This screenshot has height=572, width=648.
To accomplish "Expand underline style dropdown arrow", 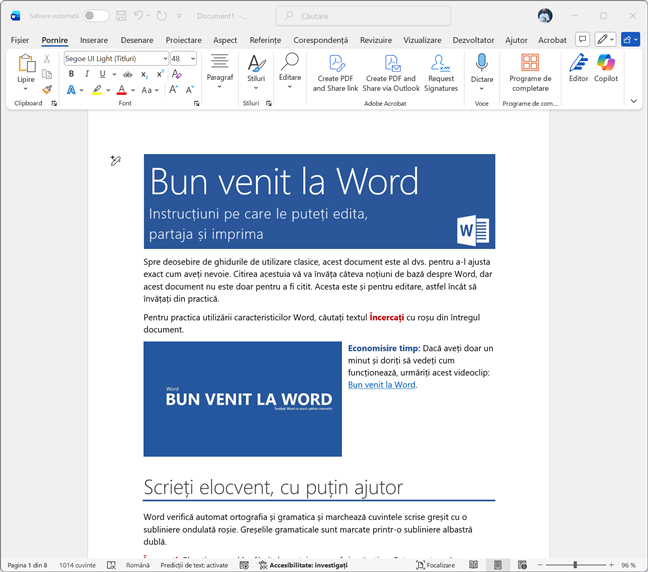I will tap(114, 74).
